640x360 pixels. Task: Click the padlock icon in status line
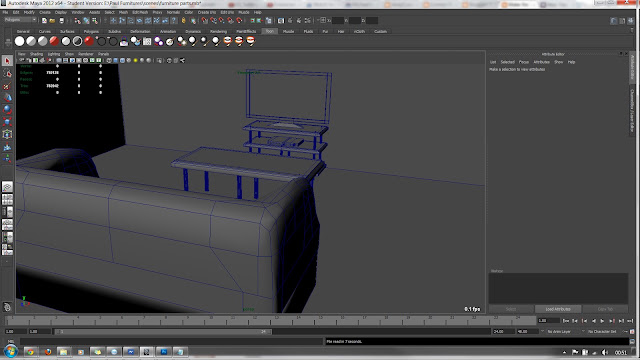click(183, 20)
